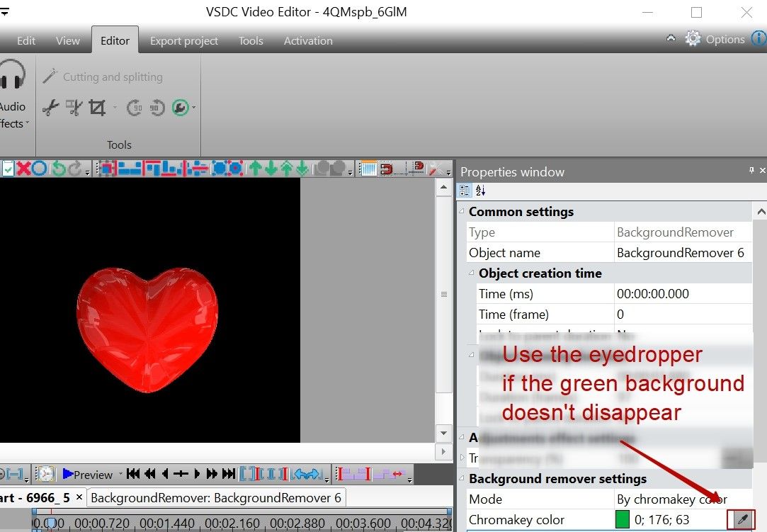Click the red X delete icon
The height and width of the screenshot is (532, 767).
tap(23, 169)
